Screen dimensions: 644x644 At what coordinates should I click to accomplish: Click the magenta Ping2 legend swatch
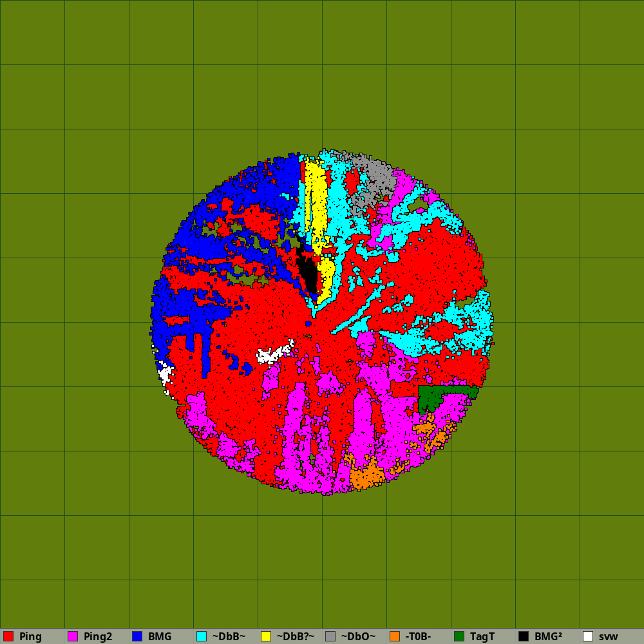point(73,636)
